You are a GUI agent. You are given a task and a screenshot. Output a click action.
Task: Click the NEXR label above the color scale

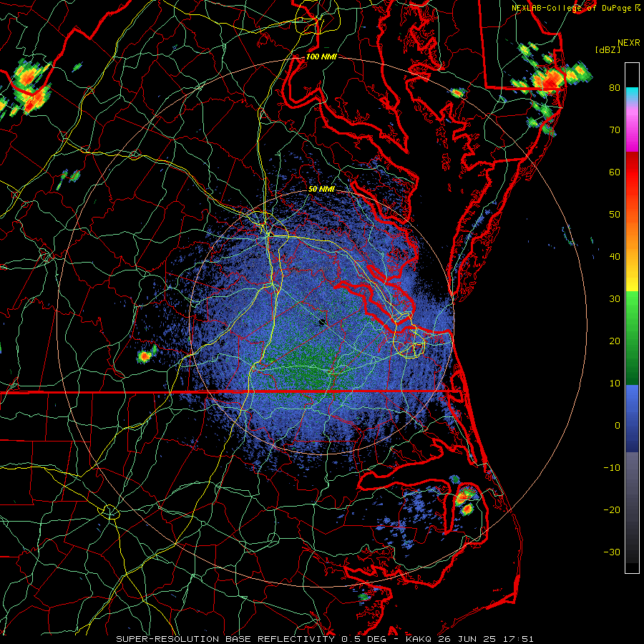[628, 43]
